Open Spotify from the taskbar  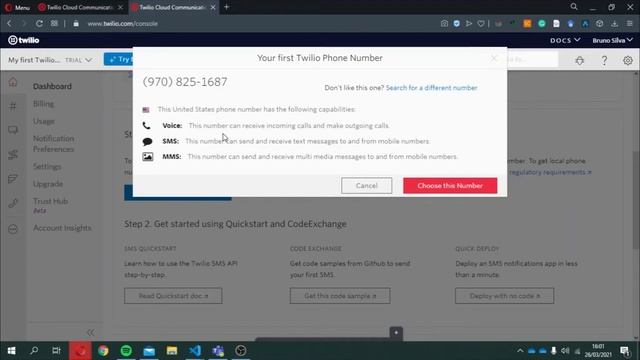[126, 351]
